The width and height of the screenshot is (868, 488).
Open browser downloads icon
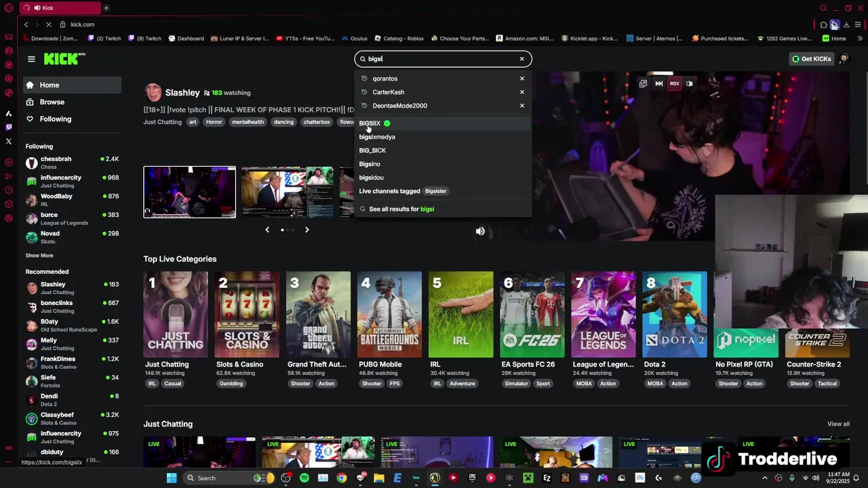click(846, 25)
